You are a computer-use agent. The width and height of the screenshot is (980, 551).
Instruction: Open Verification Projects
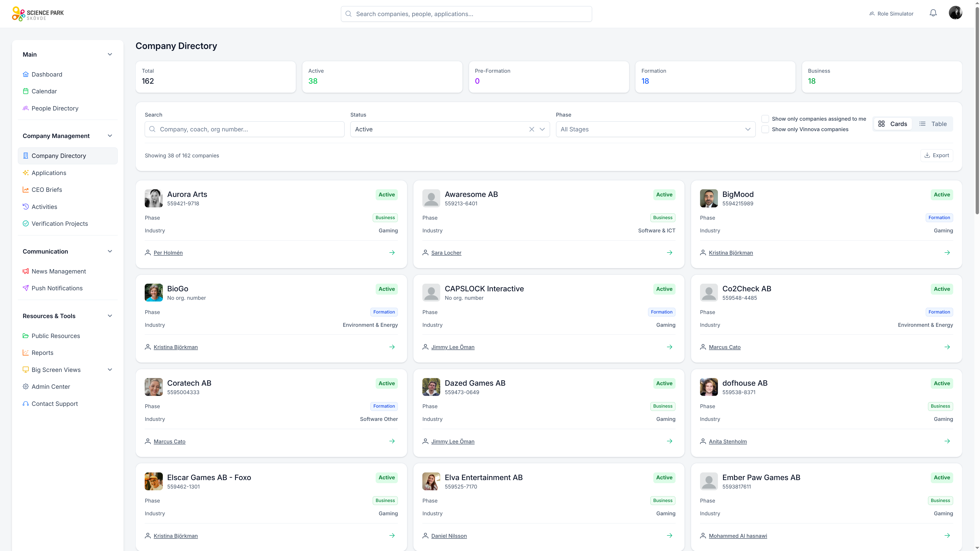coord(68,224)
